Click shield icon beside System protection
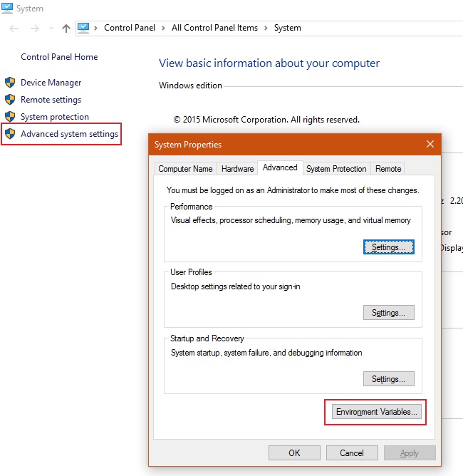The height and width of the screenshot is (476, 463). click(10, 116)
